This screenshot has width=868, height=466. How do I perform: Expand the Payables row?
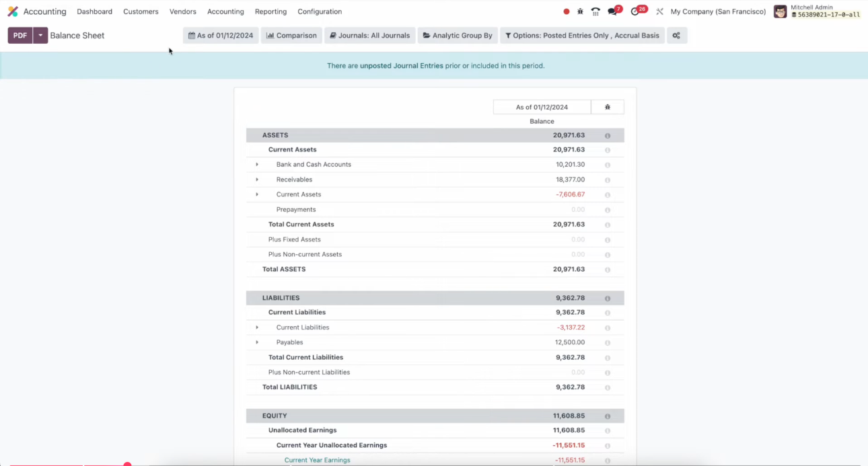click(x=257, y=342)
